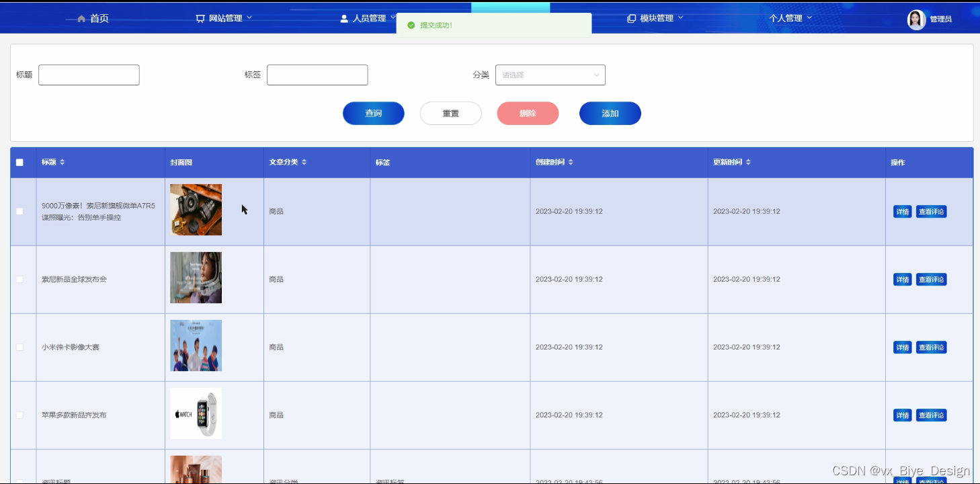Click the monitor icon beside 网站管理

tap(200, 19)
